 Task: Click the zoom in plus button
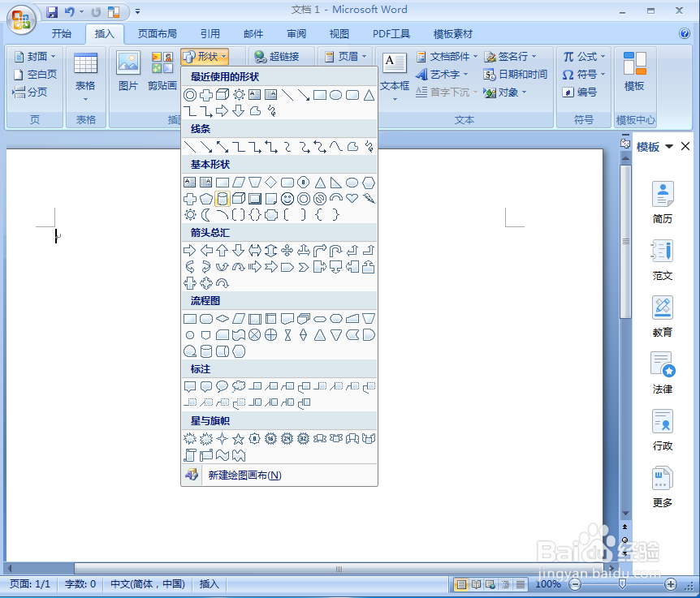pos(671,584)
